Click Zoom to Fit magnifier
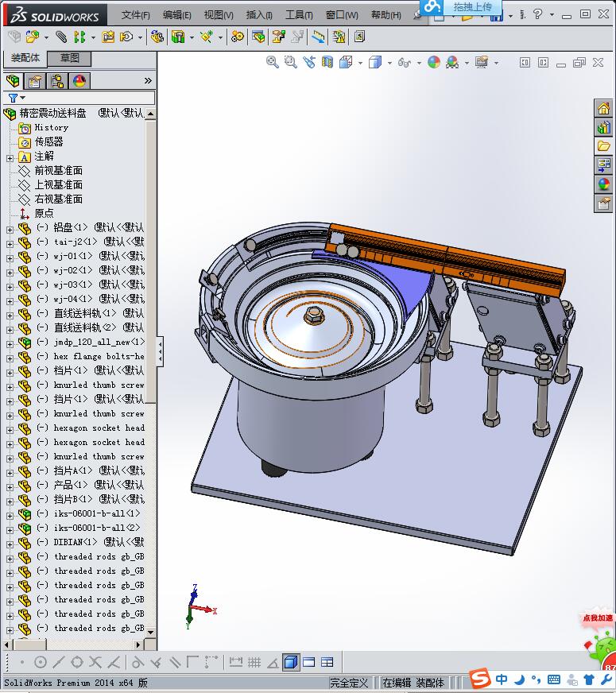The image size is (616, 693). tap(272, 62)
